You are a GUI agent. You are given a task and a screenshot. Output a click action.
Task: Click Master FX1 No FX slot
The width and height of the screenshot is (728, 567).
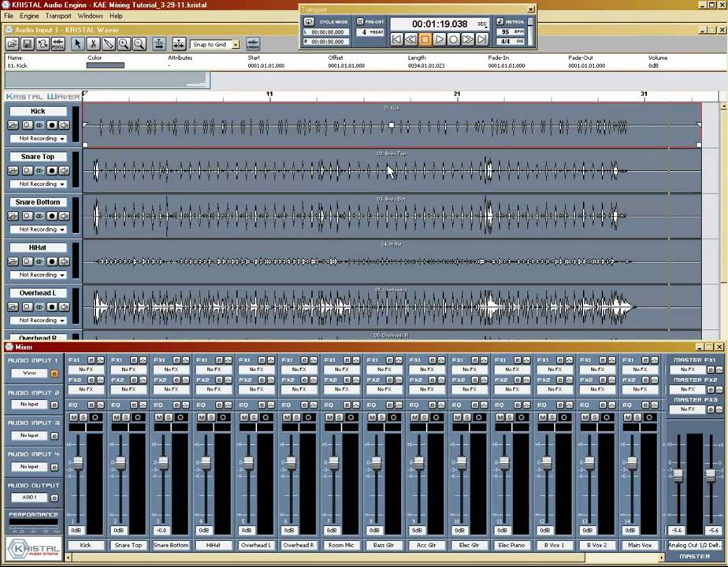[x=688, y=369]
